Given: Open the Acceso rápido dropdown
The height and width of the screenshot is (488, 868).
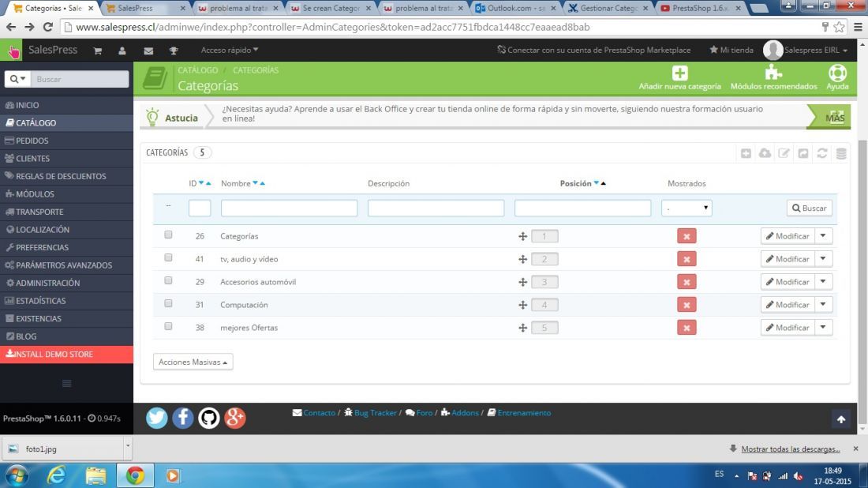Looking at the screenshot, I should coord(229,50).
